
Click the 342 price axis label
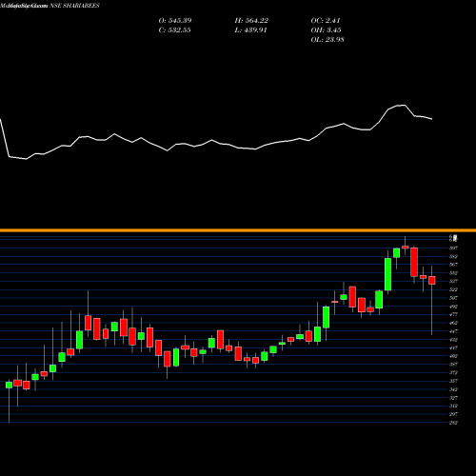tap(453, 389)
